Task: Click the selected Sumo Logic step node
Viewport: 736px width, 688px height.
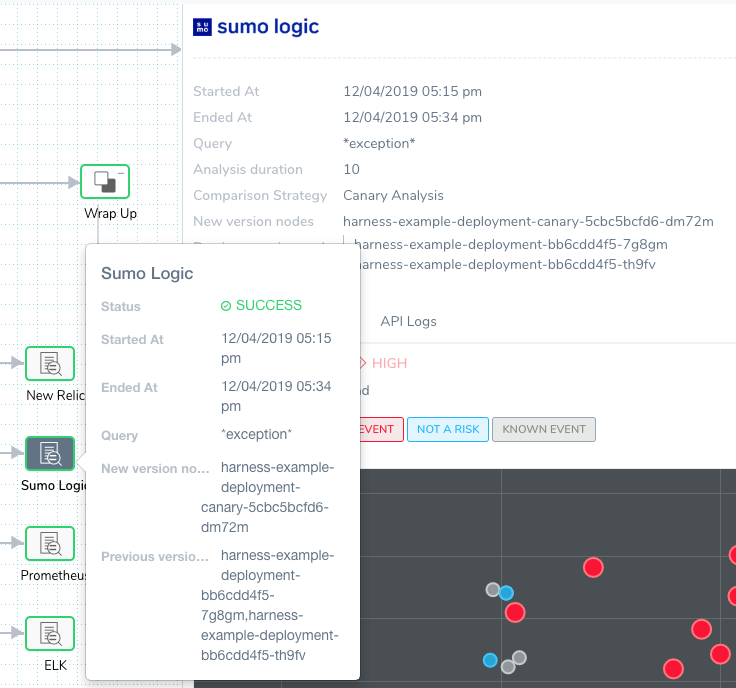Action: (x=50, y=453)
